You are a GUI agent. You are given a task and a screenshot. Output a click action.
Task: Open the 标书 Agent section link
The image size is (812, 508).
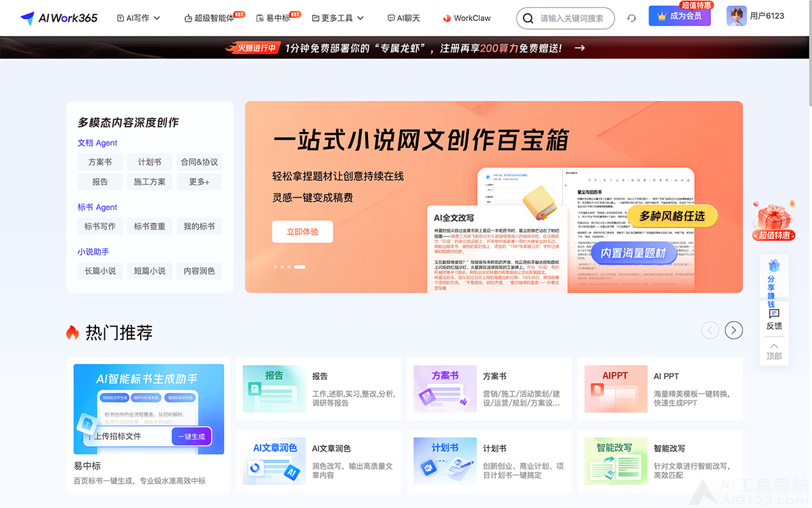pyautogui.click(x=97, y=207)
